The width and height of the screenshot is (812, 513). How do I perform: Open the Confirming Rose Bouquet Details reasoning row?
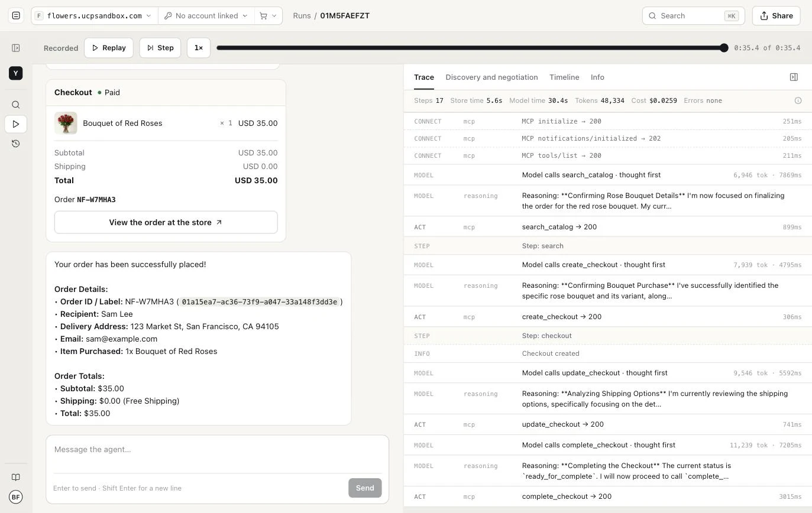click(608, 201)
